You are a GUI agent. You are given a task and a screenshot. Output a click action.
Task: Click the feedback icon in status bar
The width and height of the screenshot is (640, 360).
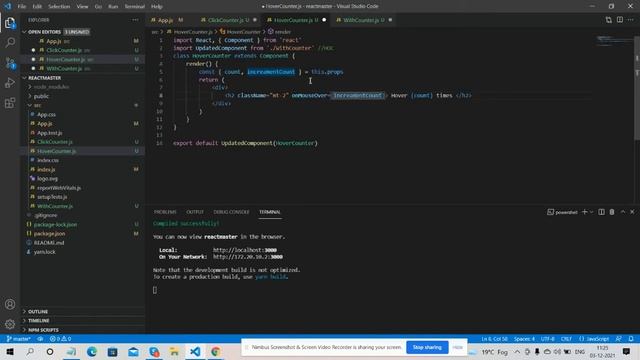[x=619, y=339]
